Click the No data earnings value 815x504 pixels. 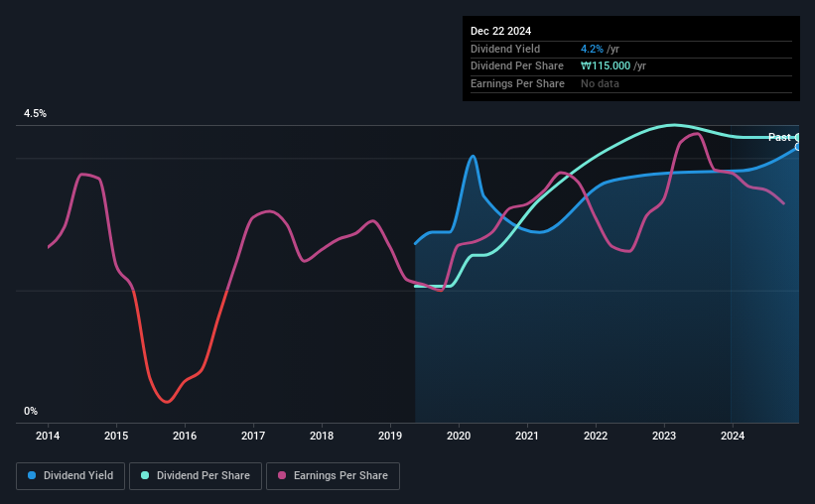(x=600, y=83)
